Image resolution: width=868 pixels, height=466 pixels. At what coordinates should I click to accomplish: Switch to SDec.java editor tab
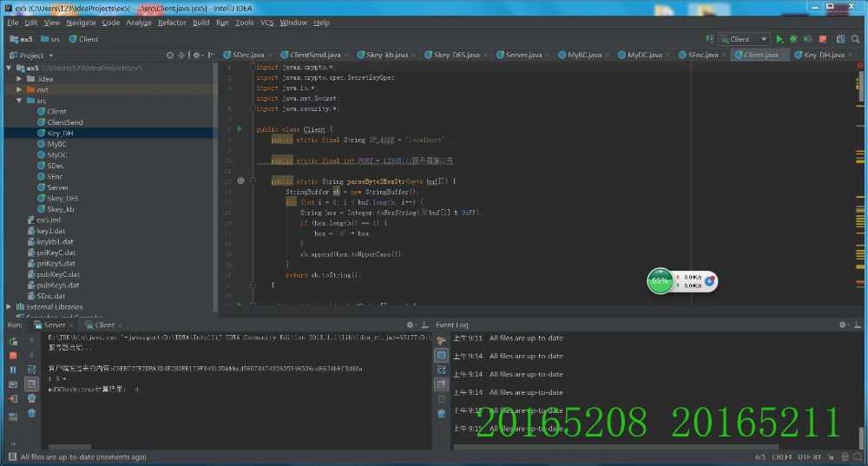[247, 55]
